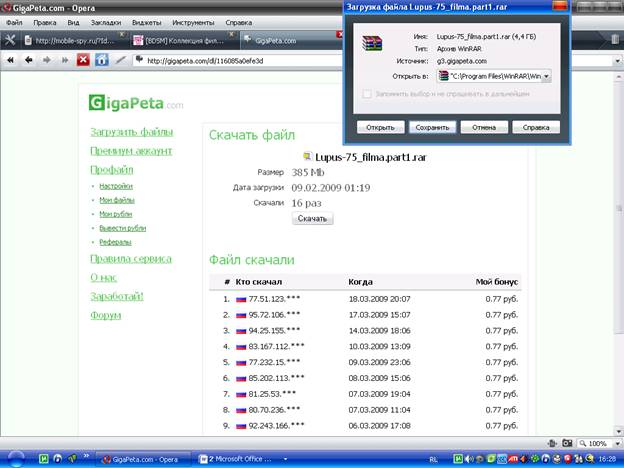Image resolution: width=624 pixels, height=468 pixels.
Task: Click the WinRAR archive icon in dialog
Action: 372,43
